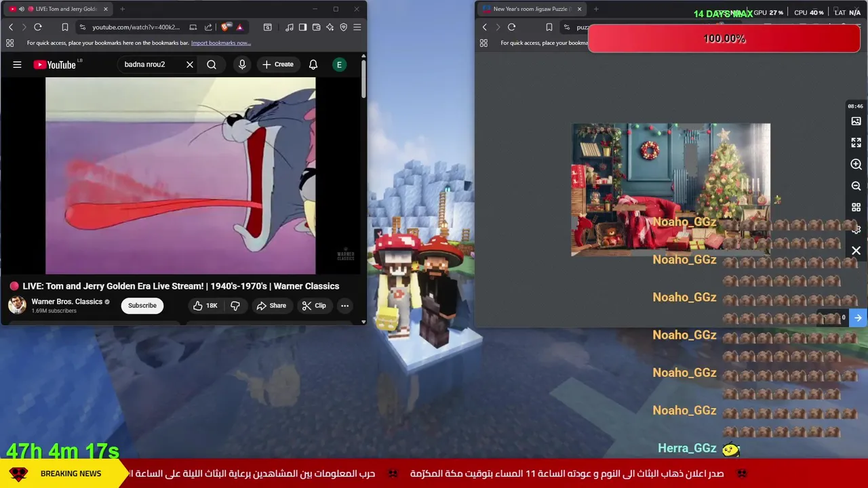Open Warner Bros. Classics channel avatar
868x488 pixels.
17,305
